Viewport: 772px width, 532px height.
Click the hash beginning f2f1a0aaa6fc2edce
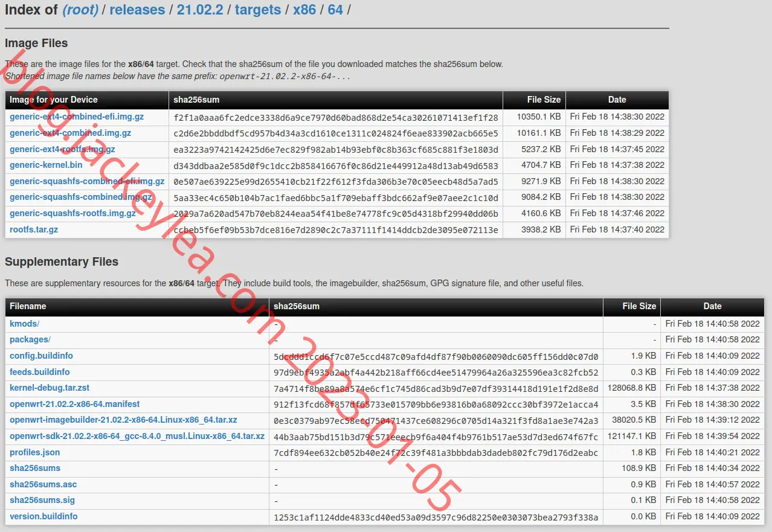[x=336, y=117]
